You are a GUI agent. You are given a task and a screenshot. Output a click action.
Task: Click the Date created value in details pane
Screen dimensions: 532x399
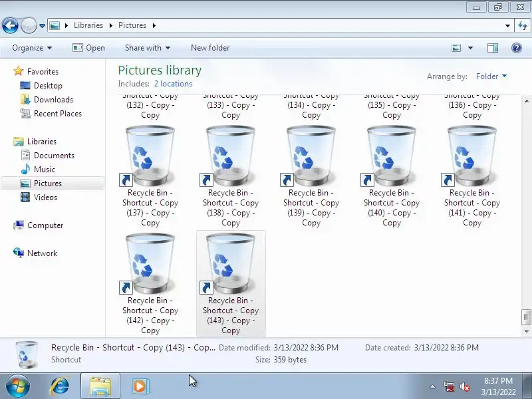tap(446, 348)
